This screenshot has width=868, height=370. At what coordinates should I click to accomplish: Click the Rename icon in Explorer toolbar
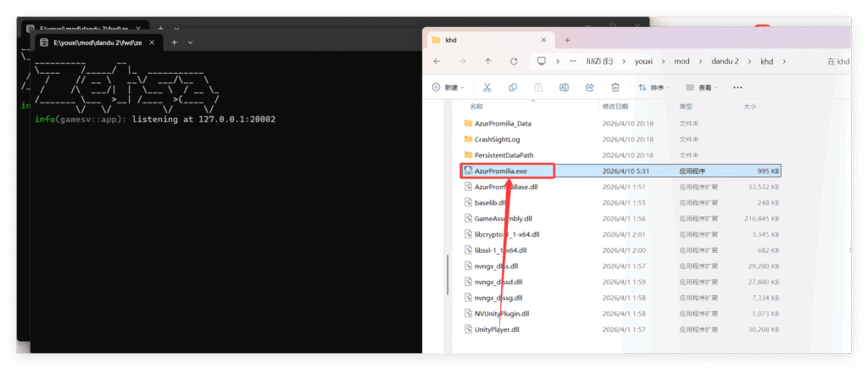[564, 87]
